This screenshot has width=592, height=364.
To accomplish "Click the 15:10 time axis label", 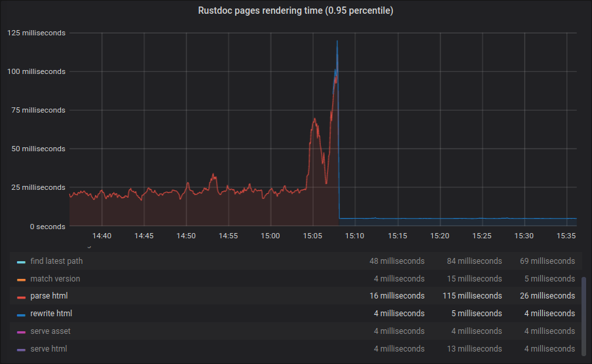I will coord(354,236).
